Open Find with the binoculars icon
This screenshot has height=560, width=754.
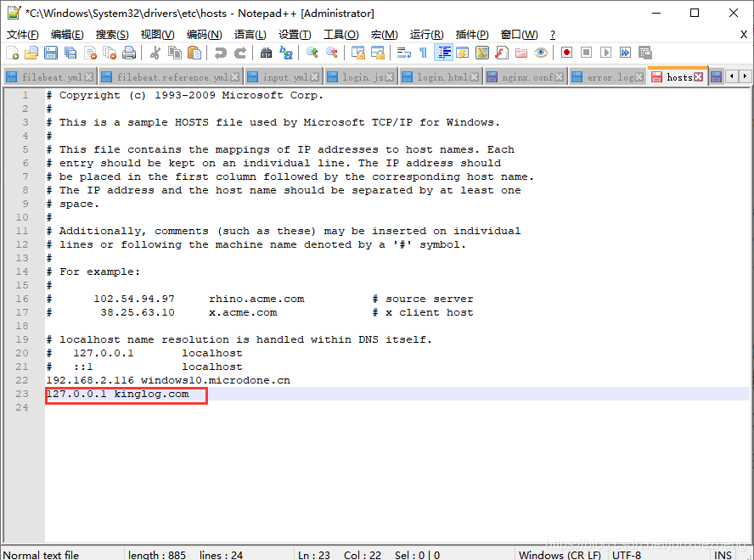coord(266,53)
